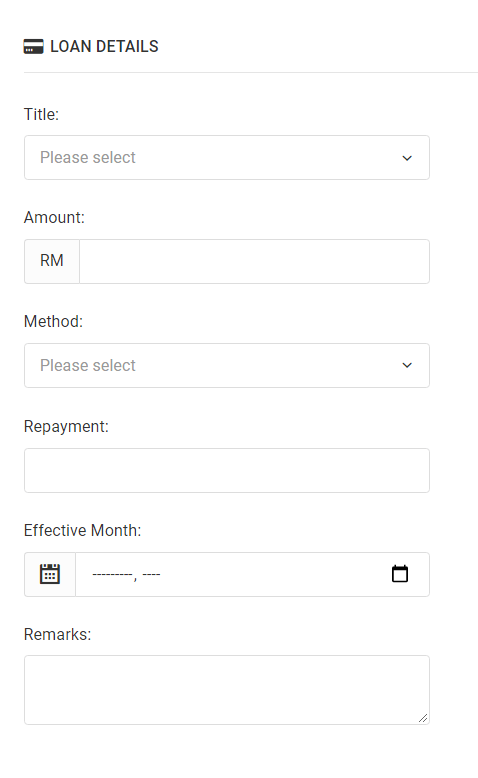
Task: Open the Method select dropdown
Action: pos(227,365)
